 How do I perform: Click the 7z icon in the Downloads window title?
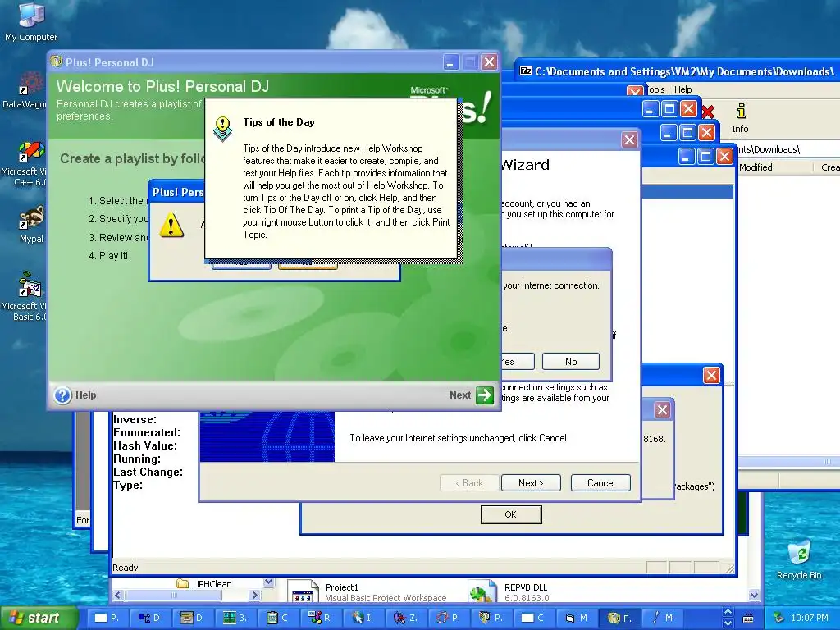pyautogui.click(x=526, y=71)
